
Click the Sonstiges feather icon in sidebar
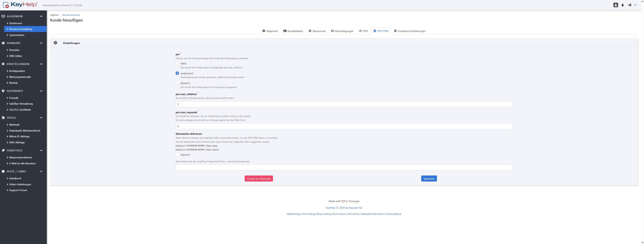point(3,150)
